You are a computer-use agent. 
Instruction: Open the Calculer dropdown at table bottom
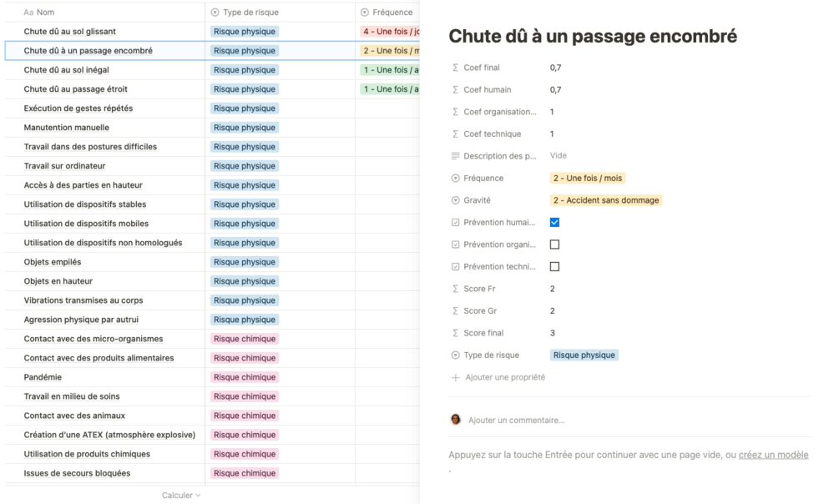coord(181,496)
